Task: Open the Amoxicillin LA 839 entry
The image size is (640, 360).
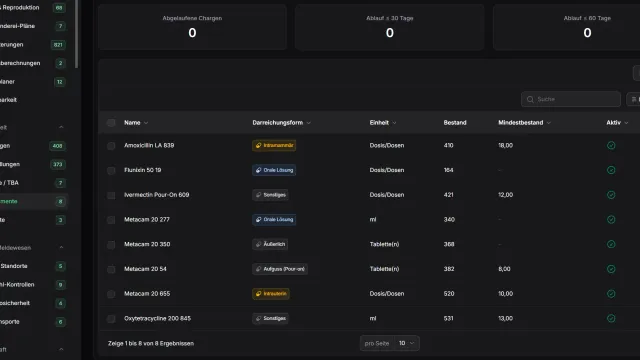Action: pyautogui.click(x=149, y=145)
